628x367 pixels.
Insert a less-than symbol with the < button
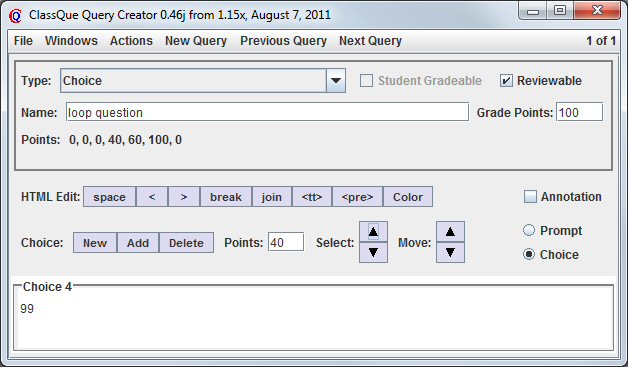152,197
